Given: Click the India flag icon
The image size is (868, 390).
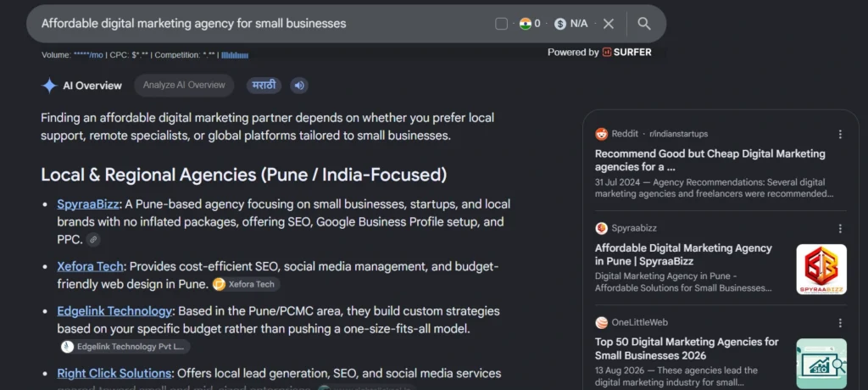Looking at the screenshot, I should [526, 24].
